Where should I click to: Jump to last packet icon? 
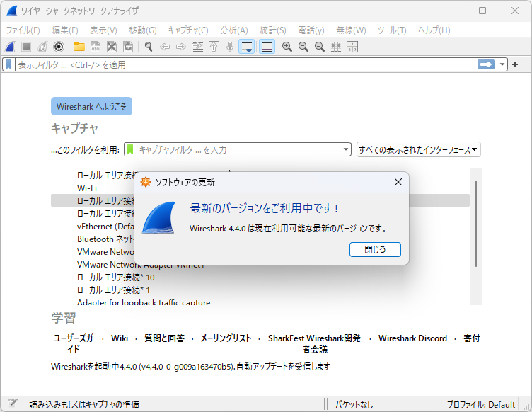[230, 47]
